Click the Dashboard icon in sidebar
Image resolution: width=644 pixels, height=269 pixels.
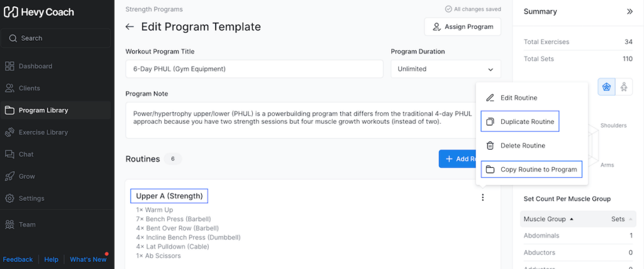pos(9,66)
